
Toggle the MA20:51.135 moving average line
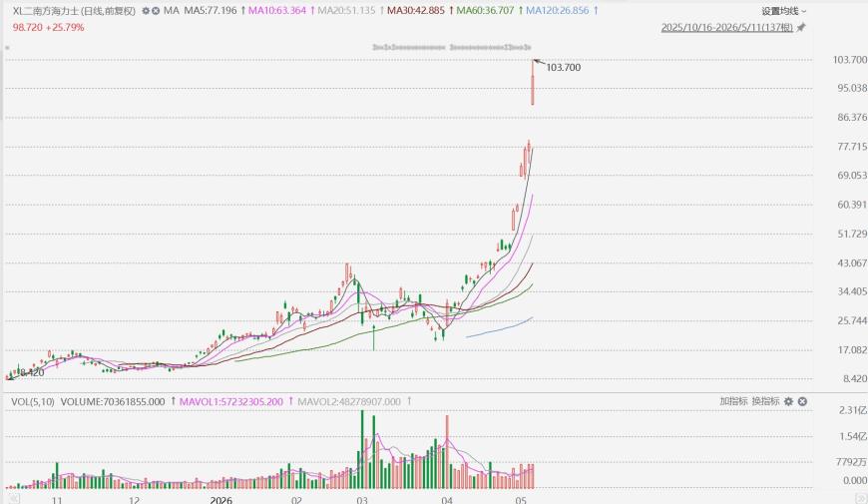tap(346, 11)
